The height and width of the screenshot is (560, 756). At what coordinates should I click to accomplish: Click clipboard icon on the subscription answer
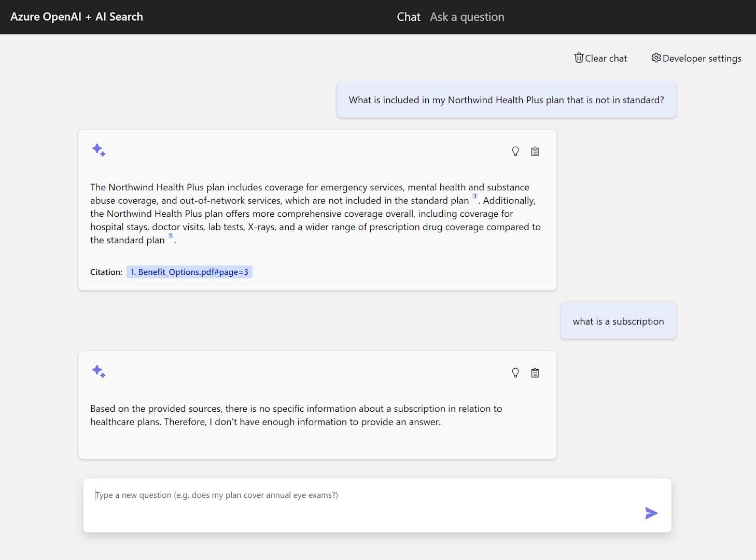535,373
